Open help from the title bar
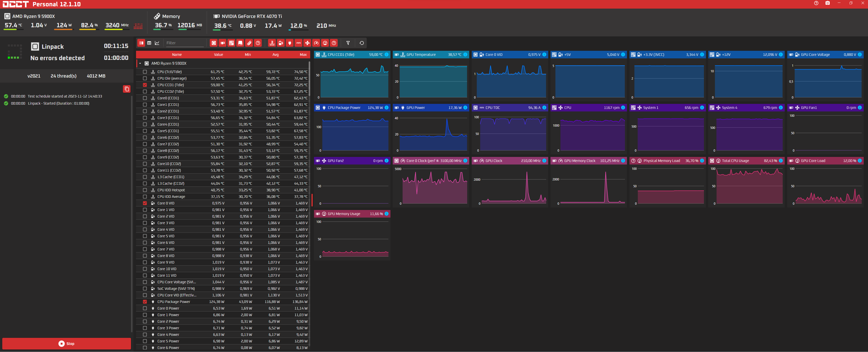 tap(816, 3)
